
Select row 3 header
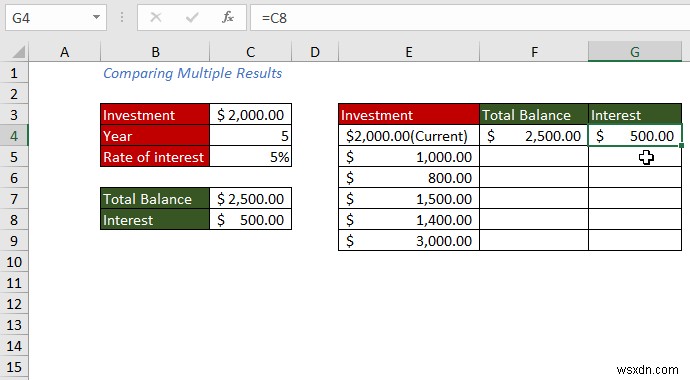14,115
